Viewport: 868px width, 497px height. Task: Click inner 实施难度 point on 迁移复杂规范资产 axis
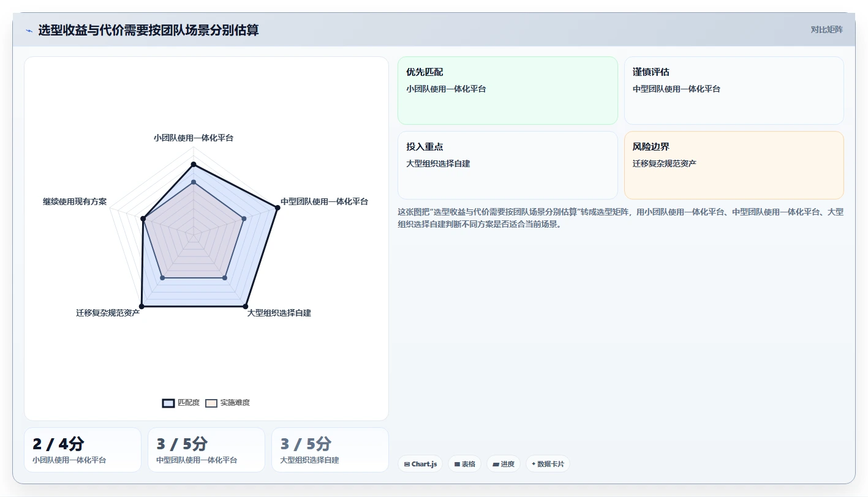point(162,278)
